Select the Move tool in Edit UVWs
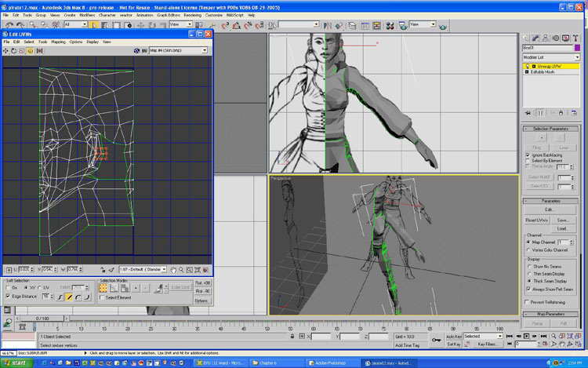This screenshot has height=368, width=588. 7,50
